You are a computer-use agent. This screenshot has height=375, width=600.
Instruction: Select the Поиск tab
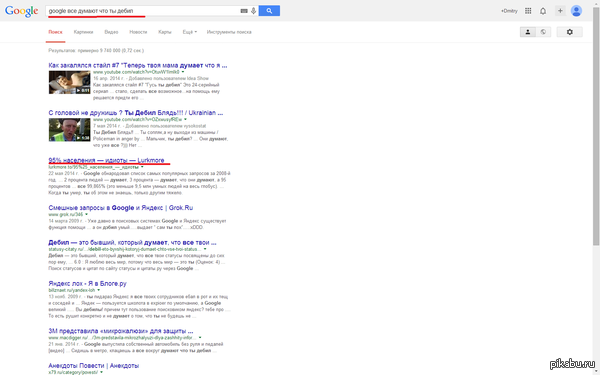(55, 32)
